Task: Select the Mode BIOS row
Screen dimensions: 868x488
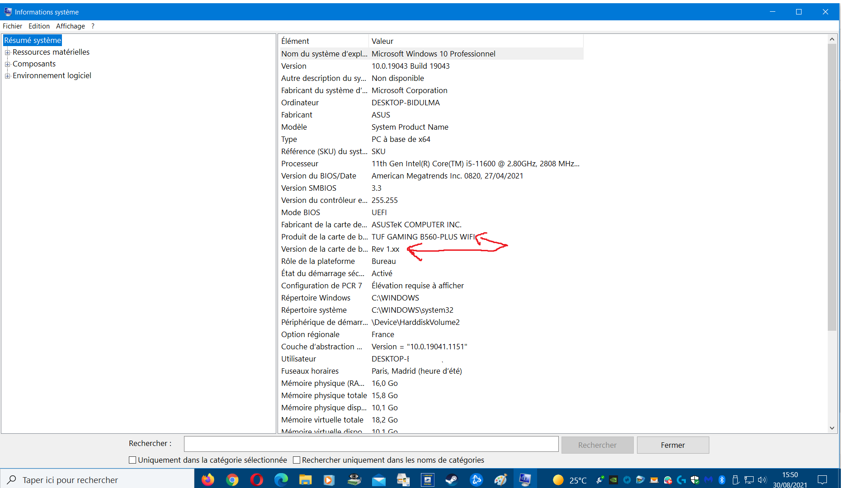Action: coord(431,212)
